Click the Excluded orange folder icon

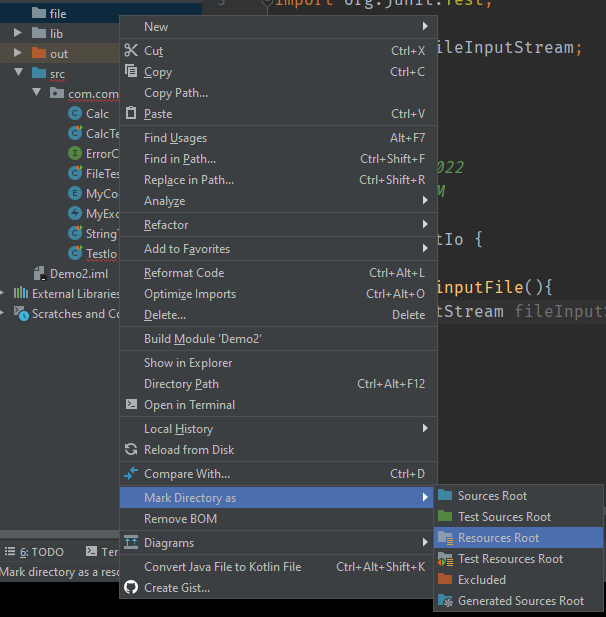[445, 579]
